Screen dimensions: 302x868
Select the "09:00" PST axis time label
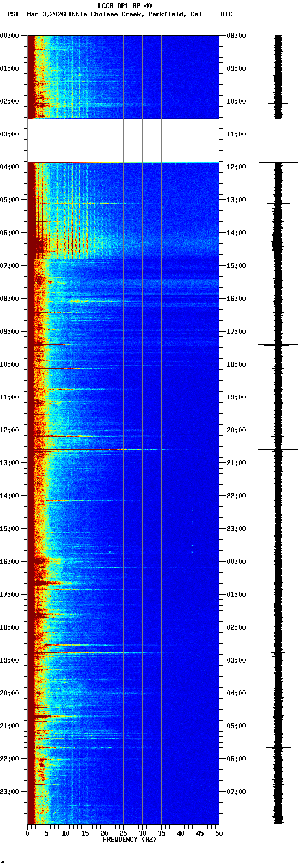point(9,332)
